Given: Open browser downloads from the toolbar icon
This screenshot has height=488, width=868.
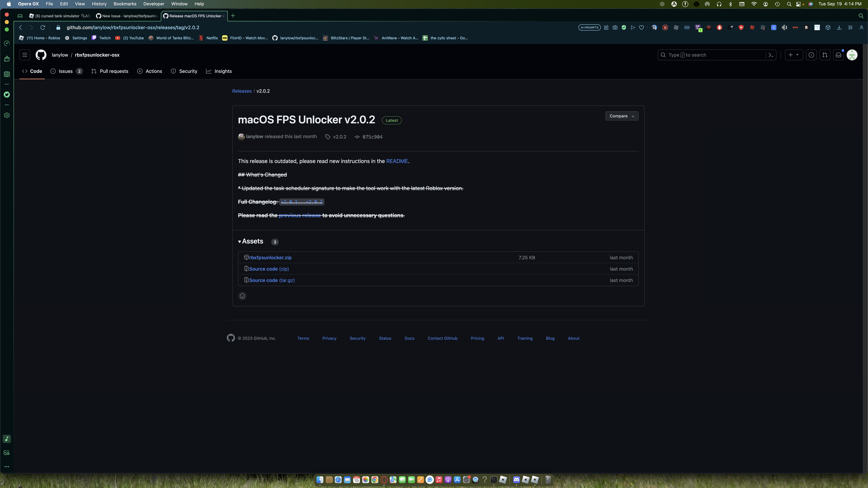Looking at the screenshot, I should (x=839, y=27).
